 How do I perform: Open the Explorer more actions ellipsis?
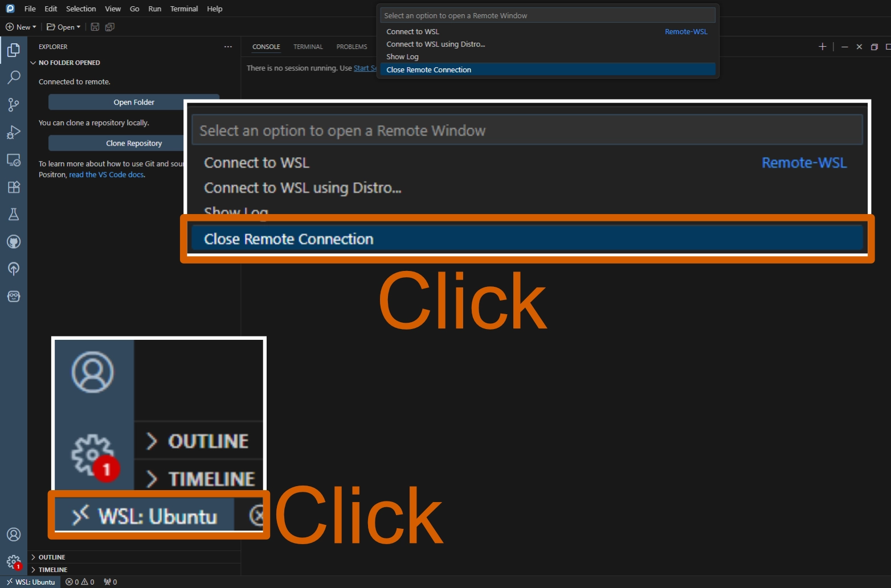click(x=228, y=47)
